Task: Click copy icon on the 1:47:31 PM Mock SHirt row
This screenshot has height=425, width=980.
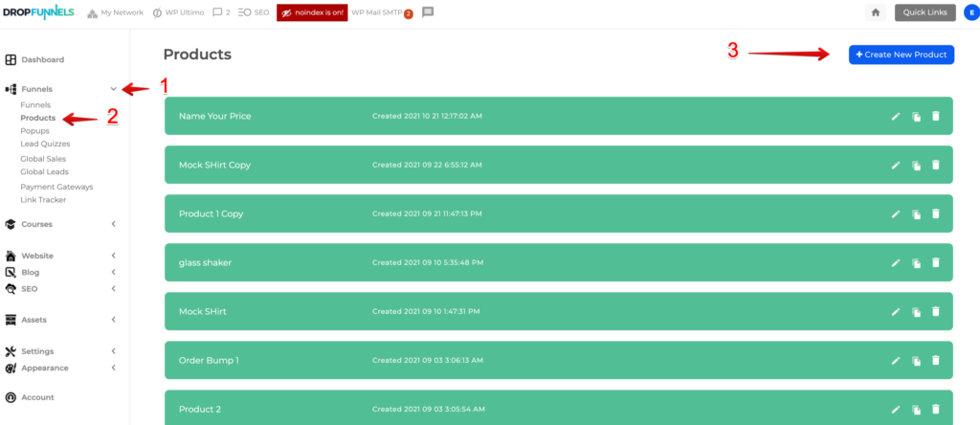Action: point(916,311)
